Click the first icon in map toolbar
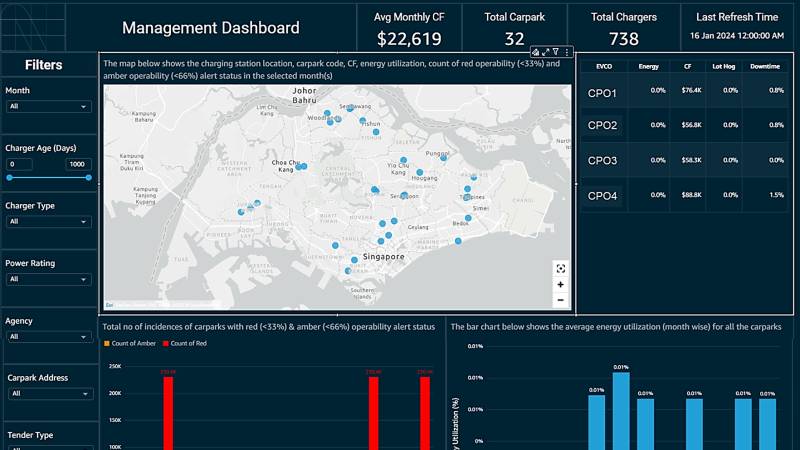 536,52
